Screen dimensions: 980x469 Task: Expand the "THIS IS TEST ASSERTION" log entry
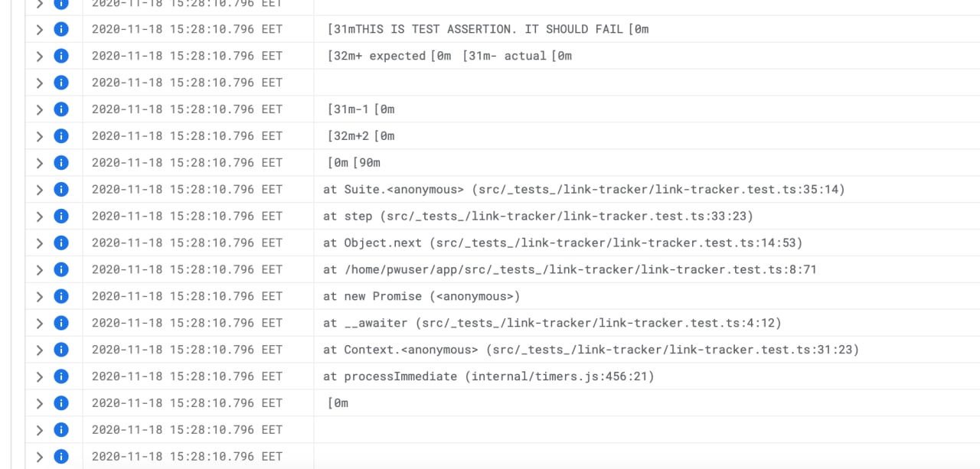40,29
